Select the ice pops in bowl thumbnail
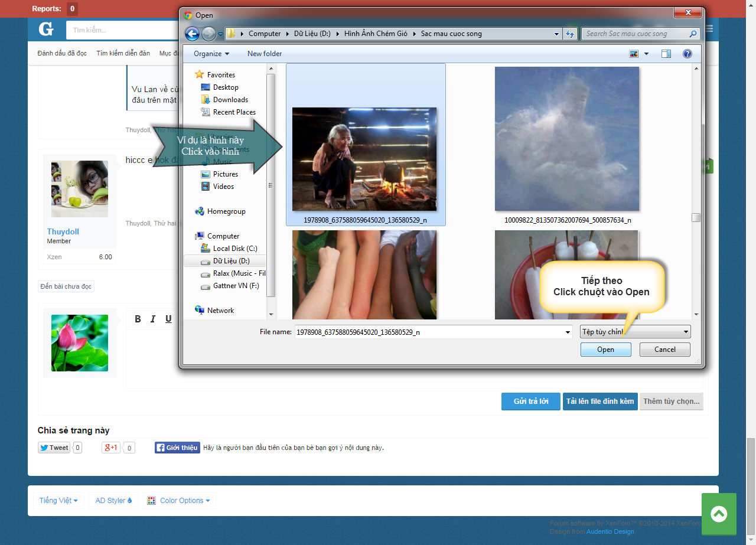 [567, 275]
